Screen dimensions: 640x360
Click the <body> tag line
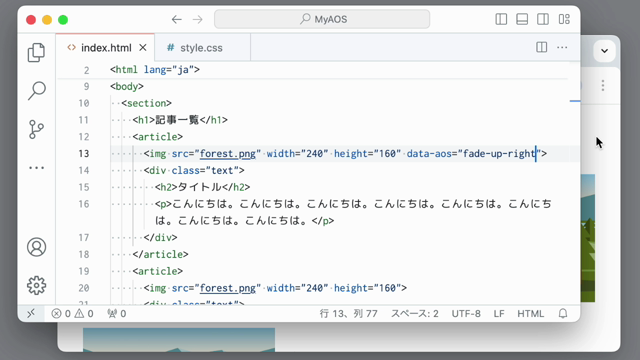tap(127, 87)
